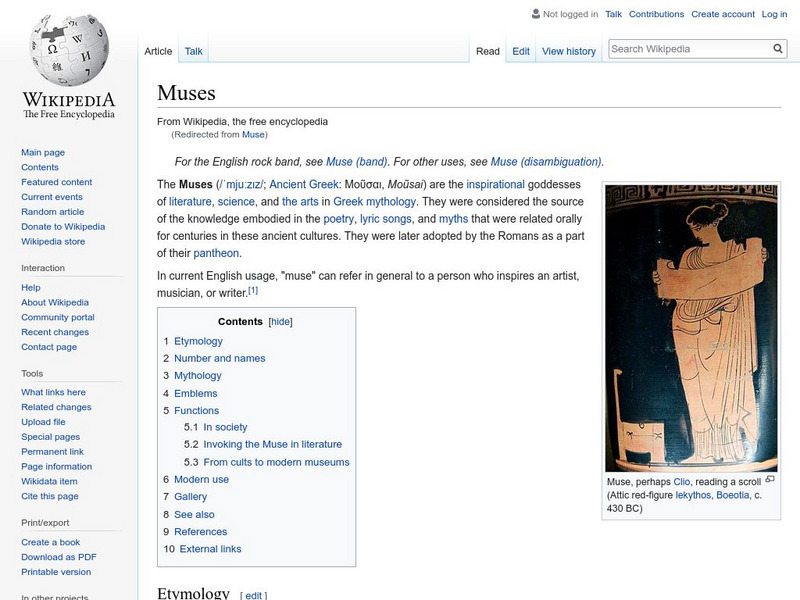This screenshot has width=800, height=600.
Task: Click Create a book
Action: point(51,542)
